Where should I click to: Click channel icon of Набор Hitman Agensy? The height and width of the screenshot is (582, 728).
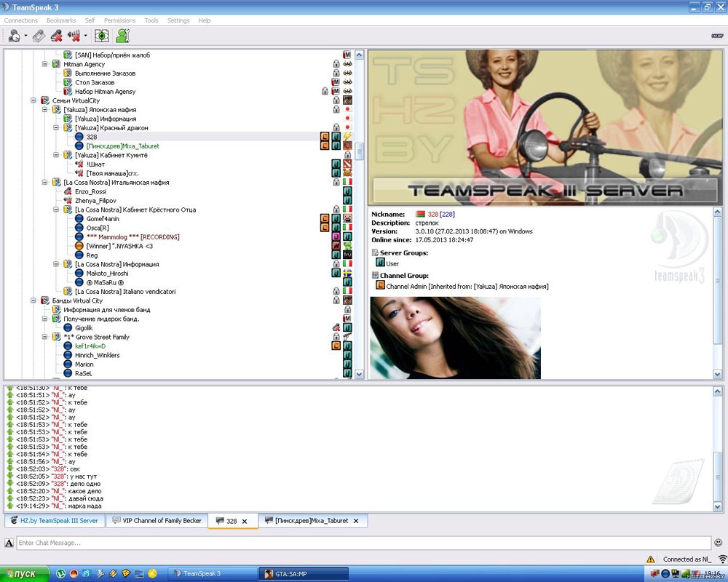pyautogui.click(x=68, y=92)
